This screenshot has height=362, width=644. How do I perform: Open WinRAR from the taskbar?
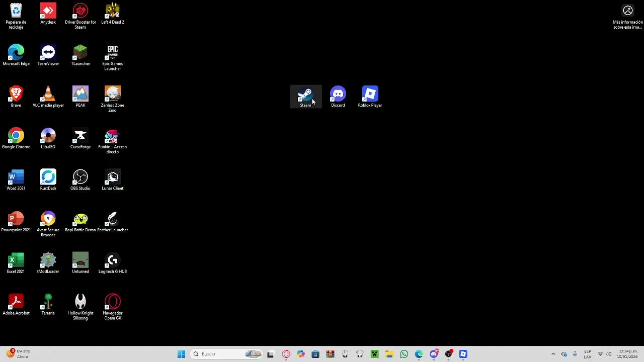pos(330,354)
